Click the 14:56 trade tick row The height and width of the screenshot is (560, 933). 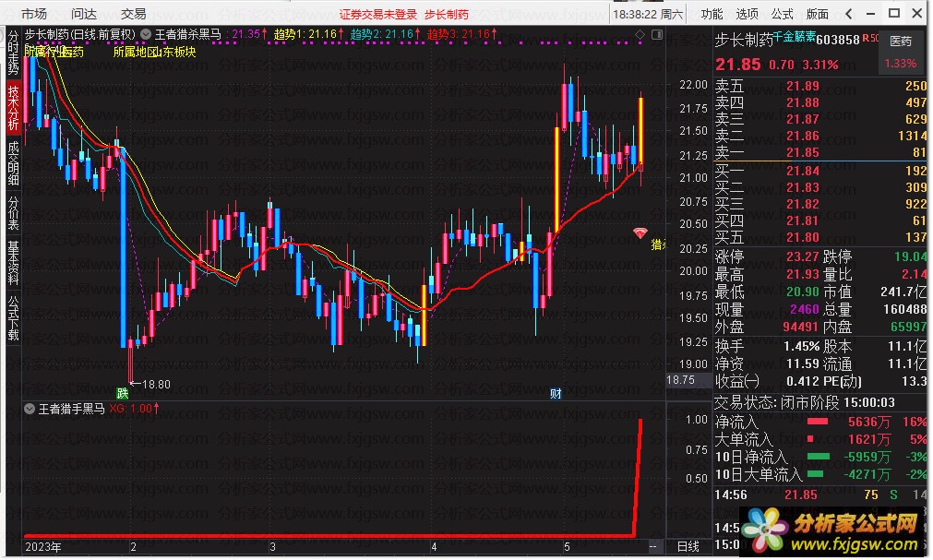tap(820, 494)
